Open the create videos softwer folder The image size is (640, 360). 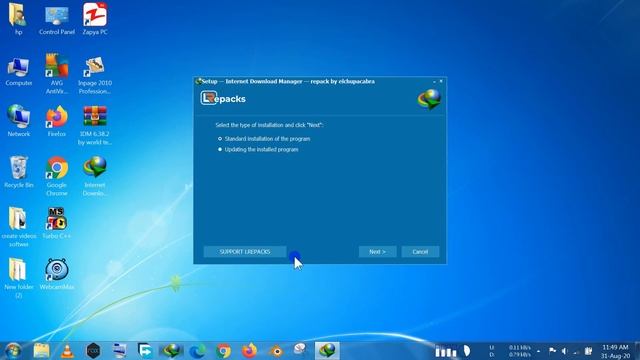tap(19, 227)
